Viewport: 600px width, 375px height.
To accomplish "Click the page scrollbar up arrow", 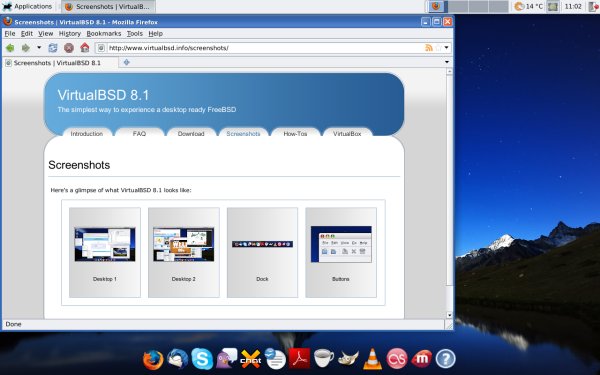I will click(450, 72).
